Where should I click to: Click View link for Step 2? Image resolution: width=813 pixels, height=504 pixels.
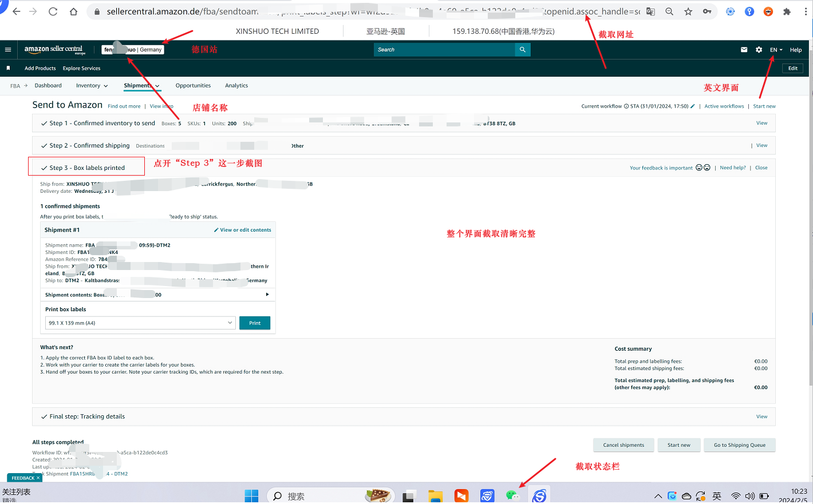[x=762, y=145]
